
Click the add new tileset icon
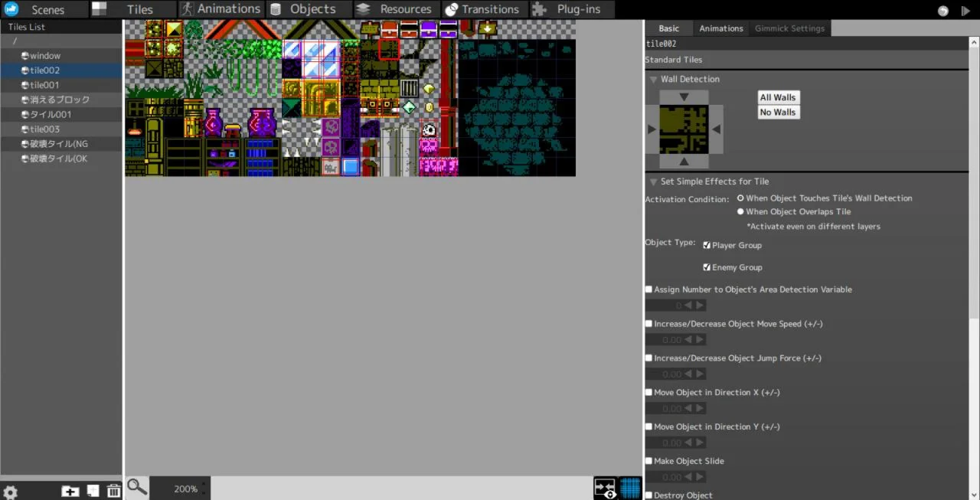coord(93,491)
